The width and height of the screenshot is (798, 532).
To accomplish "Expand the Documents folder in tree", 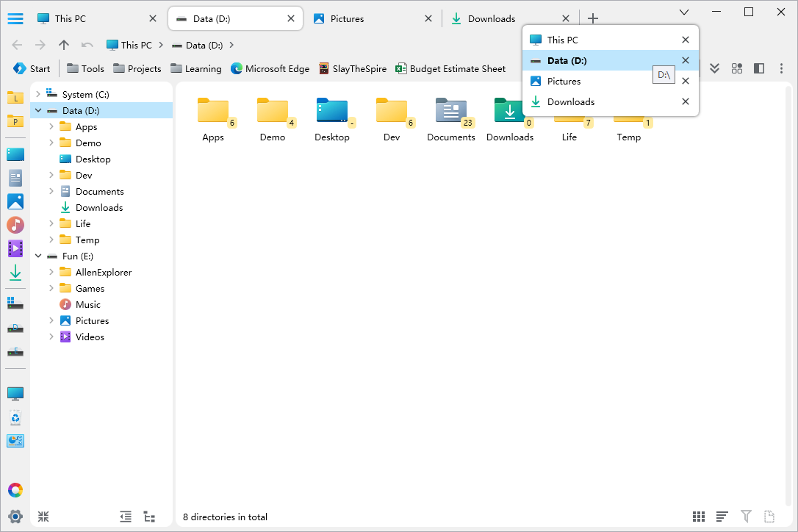I will [x=51, y=192].
